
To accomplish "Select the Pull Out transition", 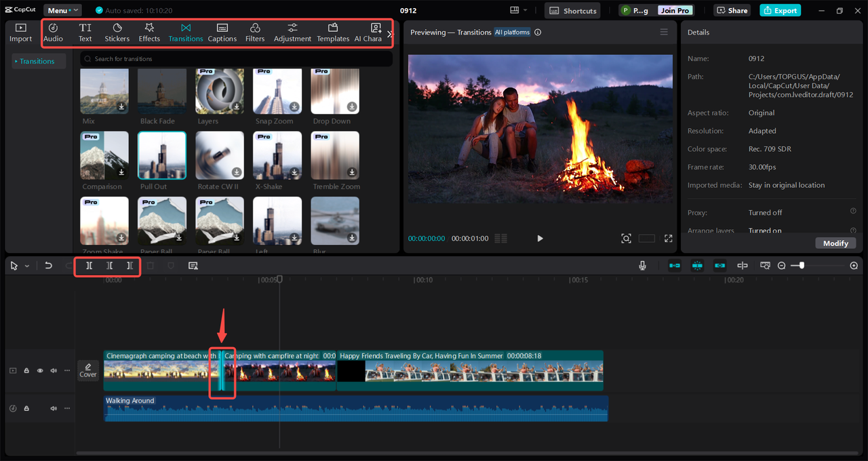I will tap(162, 155).
